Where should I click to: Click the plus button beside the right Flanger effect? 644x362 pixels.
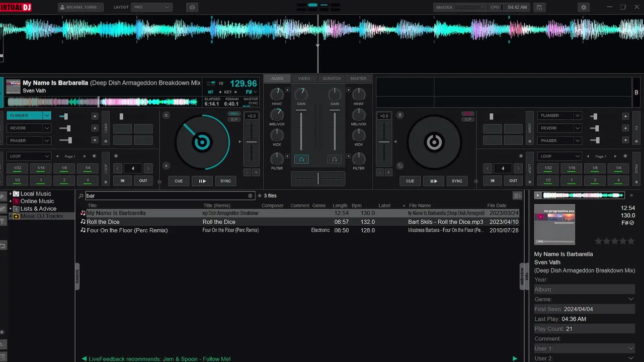[x=625, y=116]
